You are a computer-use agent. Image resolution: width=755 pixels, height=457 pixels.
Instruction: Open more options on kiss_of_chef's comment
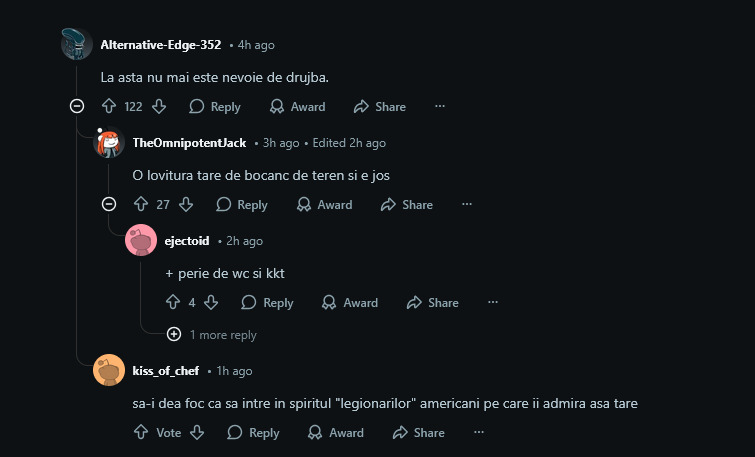pyautogui.click(x=478, y=432)
